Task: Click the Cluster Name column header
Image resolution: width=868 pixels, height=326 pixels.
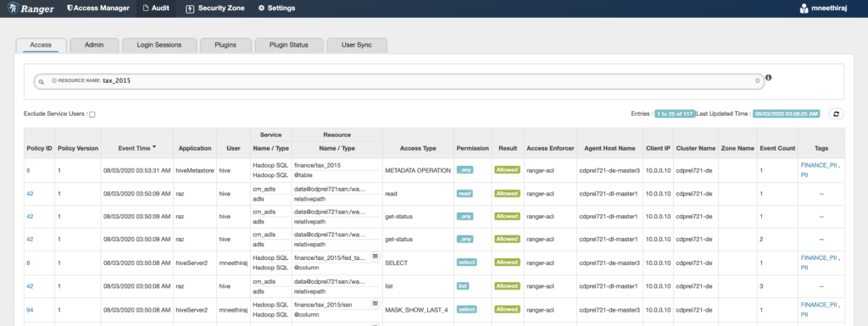Action: 695,148
